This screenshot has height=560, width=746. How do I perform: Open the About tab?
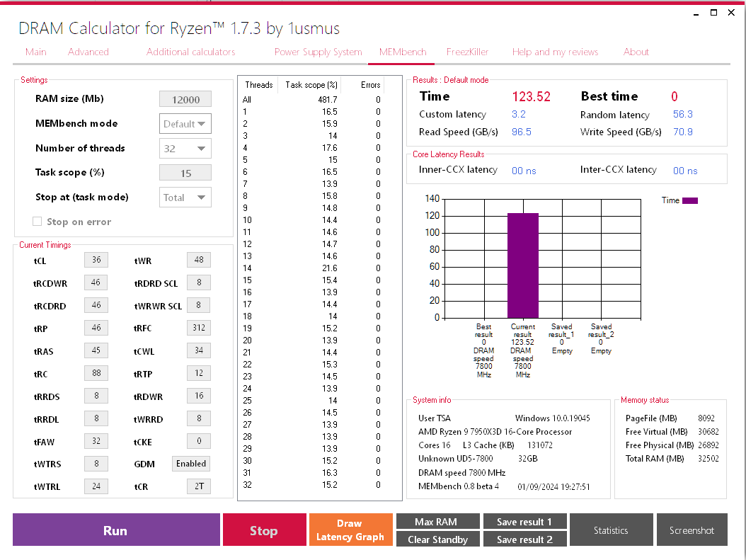click(x=636, y=52)
